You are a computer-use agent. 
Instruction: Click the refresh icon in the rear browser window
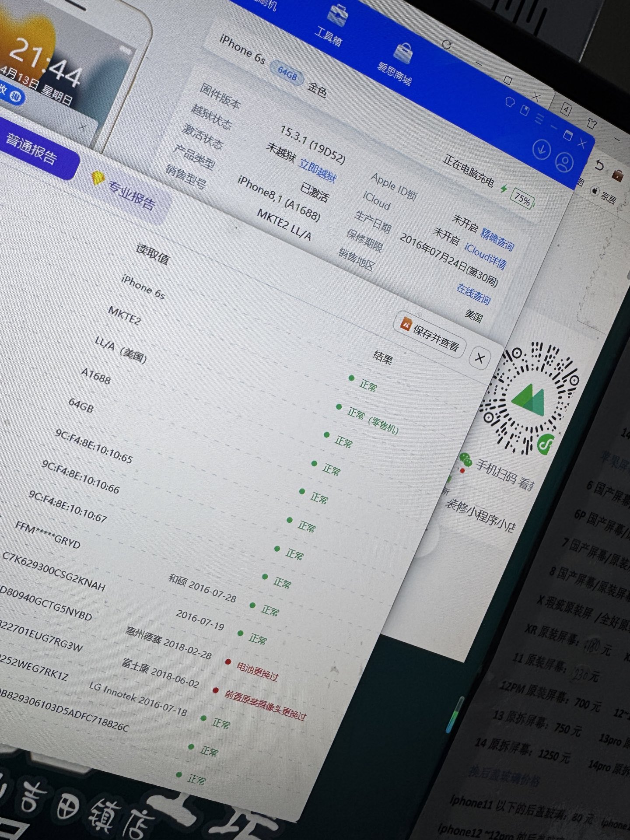(x=447, y=44)
